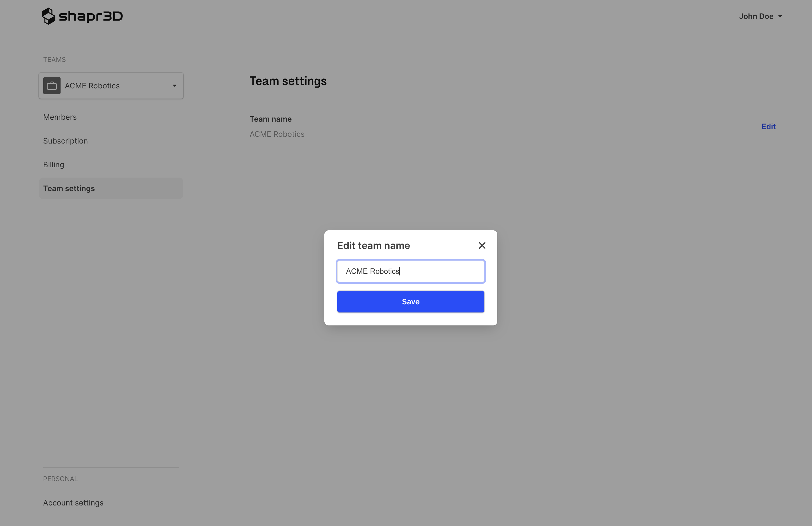Focus the team name text field
This screenshot has width=812, height=526.
click(410, 271)
